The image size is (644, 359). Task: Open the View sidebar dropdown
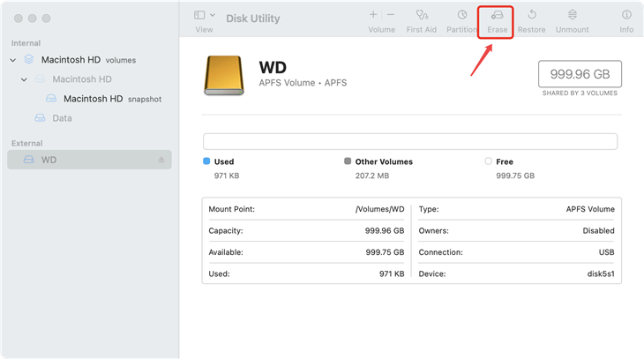[x=204, y=15]
